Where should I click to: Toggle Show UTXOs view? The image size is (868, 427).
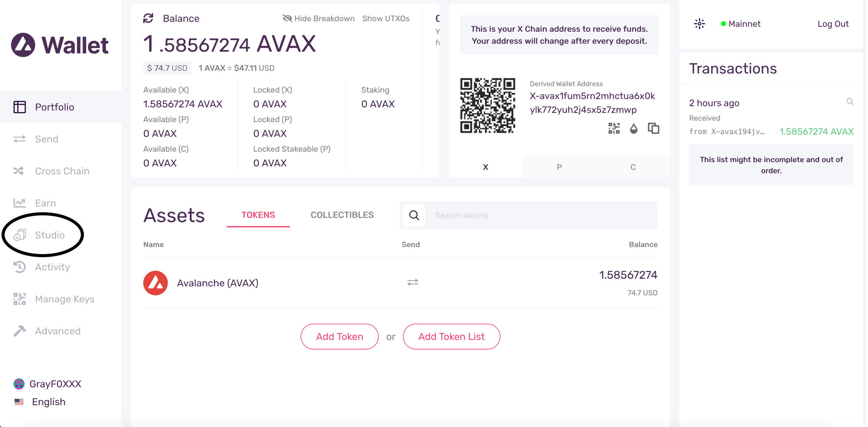click(x=386, y=18)
